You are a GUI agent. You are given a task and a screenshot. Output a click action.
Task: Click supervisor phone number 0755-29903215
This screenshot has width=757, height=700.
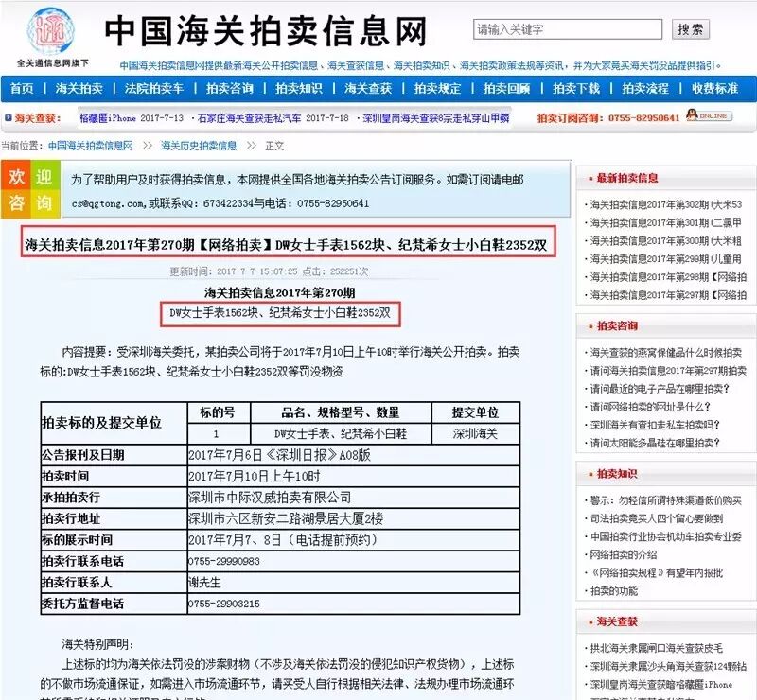[x=224, y=604]
